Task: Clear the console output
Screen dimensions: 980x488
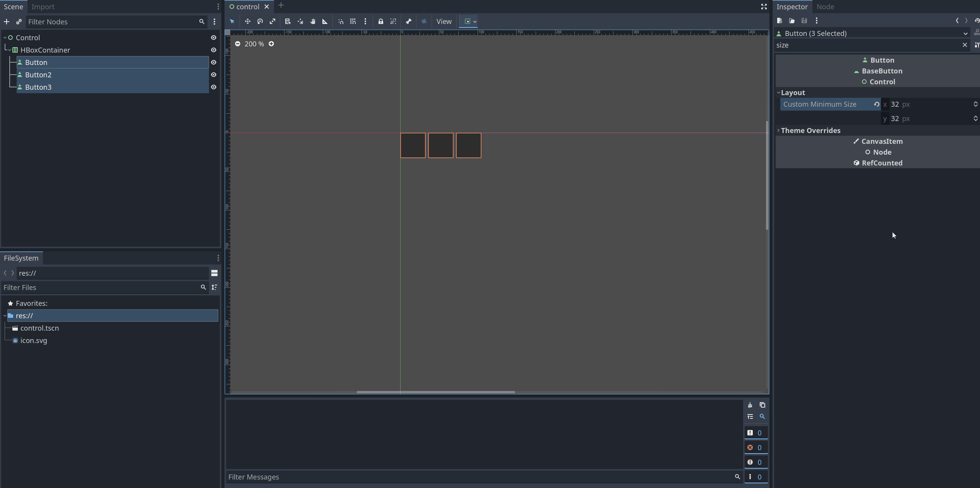Action: click(750, 405)
